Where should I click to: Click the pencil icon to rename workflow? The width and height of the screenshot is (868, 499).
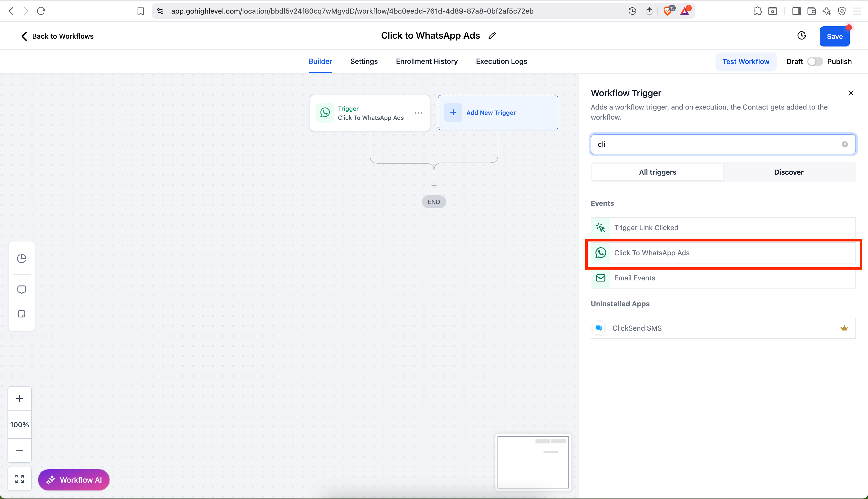coord(492,36)
